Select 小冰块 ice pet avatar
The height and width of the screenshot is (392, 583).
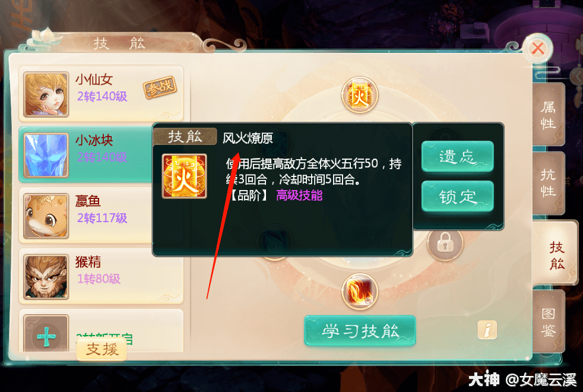click(46, 155)
